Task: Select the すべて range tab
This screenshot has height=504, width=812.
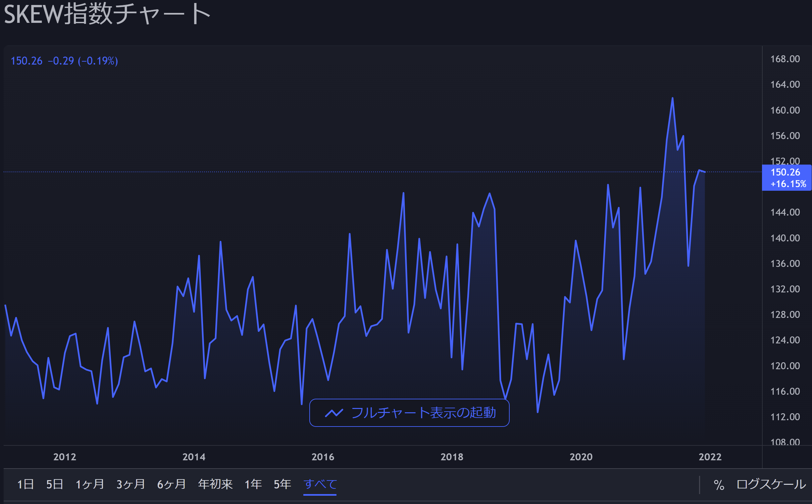Action: pyautogui.click(x=320, y=484)
